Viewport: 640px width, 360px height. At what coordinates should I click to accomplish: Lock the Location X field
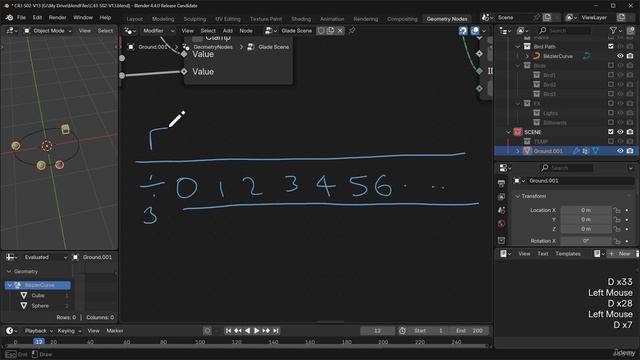click(x=617, y=210)
